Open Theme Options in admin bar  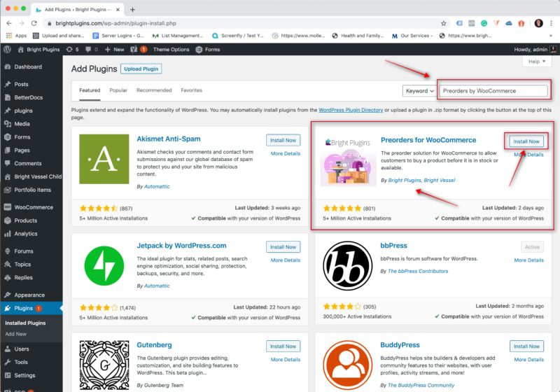click(x=171, y=50)
